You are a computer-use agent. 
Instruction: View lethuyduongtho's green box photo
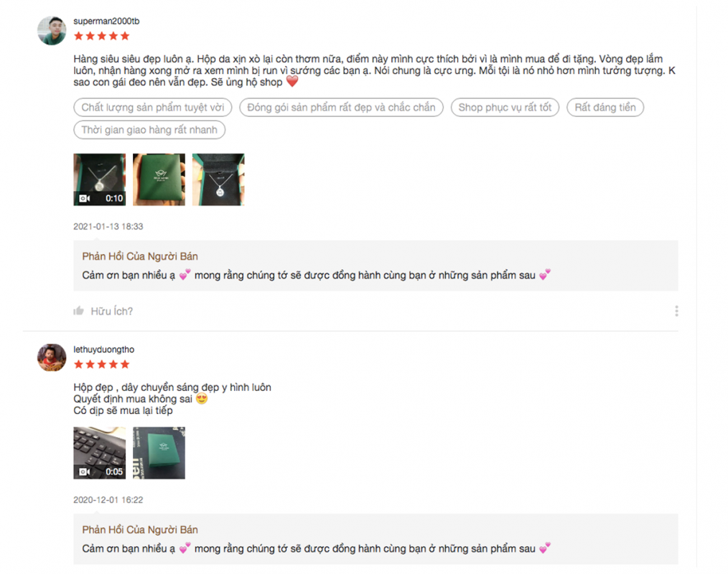click(x=159, y=453)
